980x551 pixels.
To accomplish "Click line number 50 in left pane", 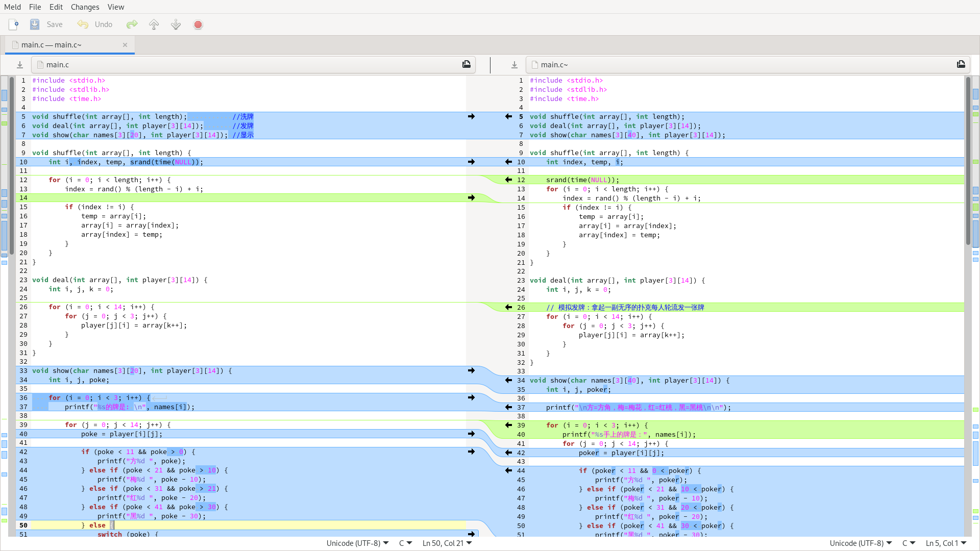I will point(23,525).
